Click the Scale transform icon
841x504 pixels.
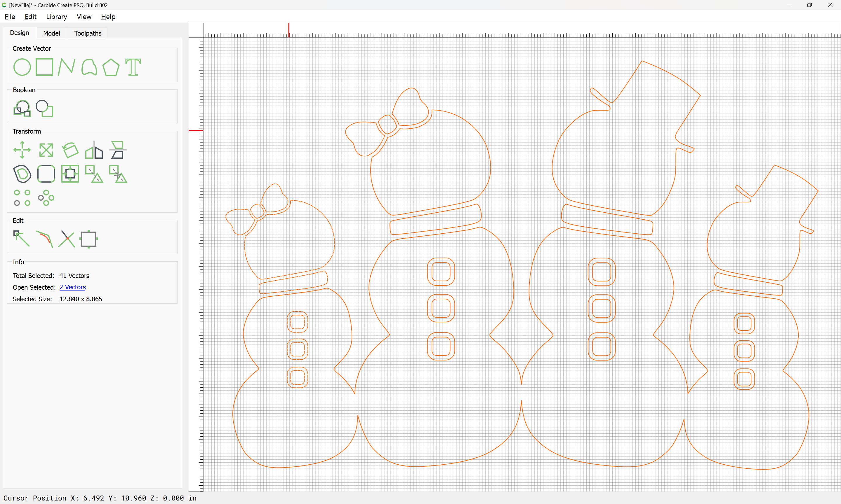click(x=46, y=150)
